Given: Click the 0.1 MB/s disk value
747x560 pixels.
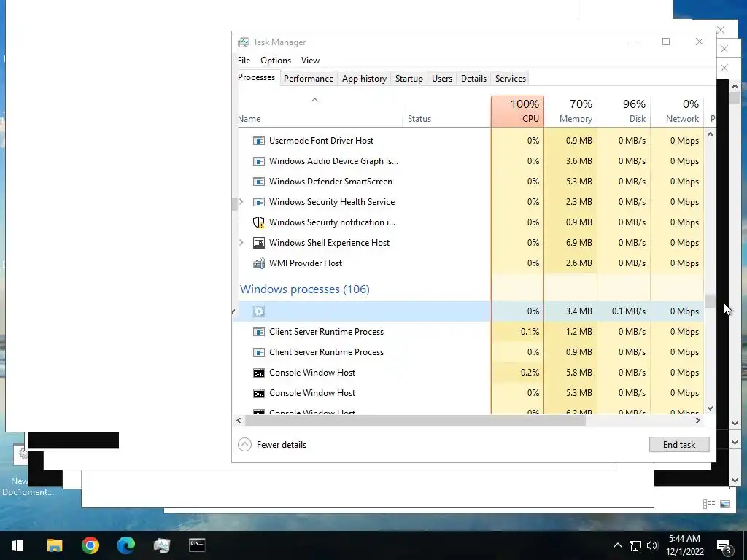Looking at the screenshot, I should tap(628, 311).
